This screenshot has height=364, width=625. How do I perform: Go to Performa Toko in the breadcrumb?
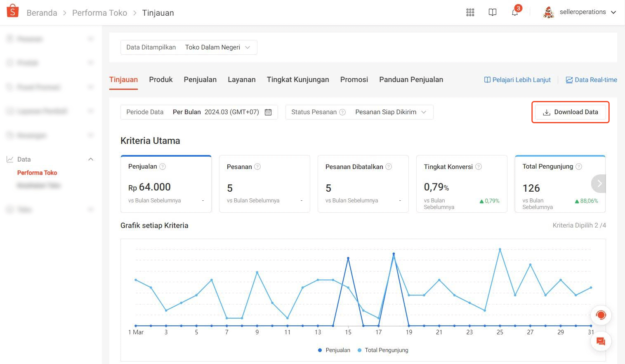99,13
